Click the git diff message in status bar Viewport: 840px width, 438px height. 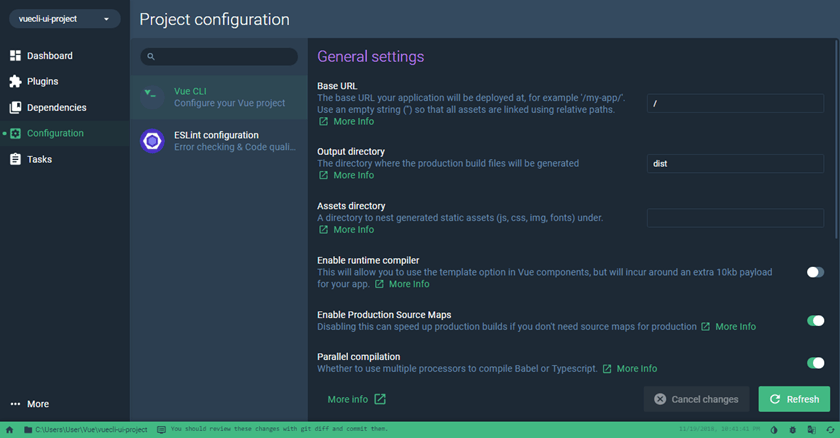pos(279,429)
